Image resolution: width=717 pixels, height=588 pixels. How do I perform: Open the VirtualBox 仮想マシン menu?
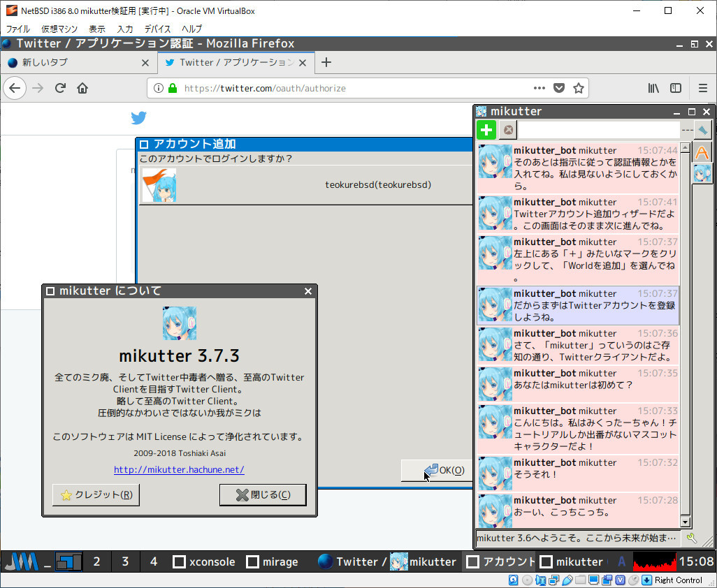(59, 29)
